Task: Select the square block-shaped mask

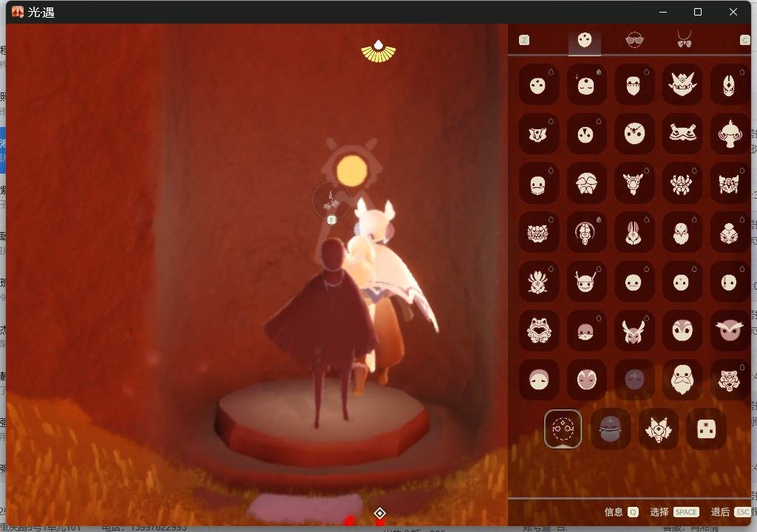Action: 706,429
